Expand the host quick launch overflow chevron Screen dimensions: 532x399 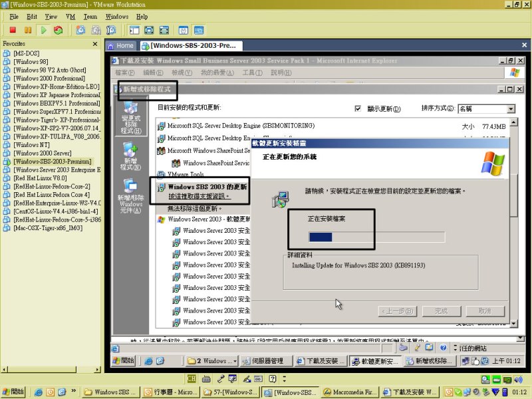(73, 391)
